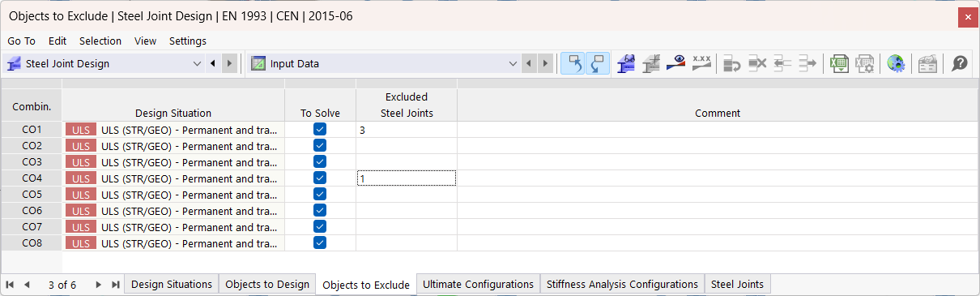Click the grayed rows with return arrow icon
This screenshot has height=296, width=980.
[x=732, y=63]
